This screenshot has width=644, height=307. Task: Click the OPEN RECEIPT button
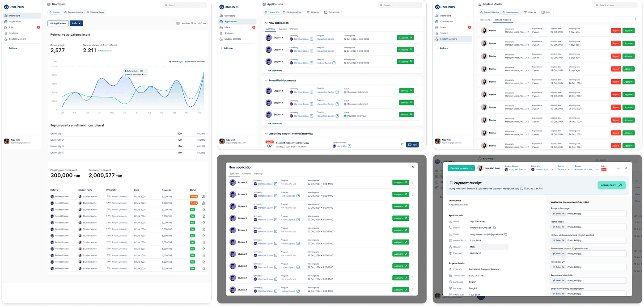(611, 185)
